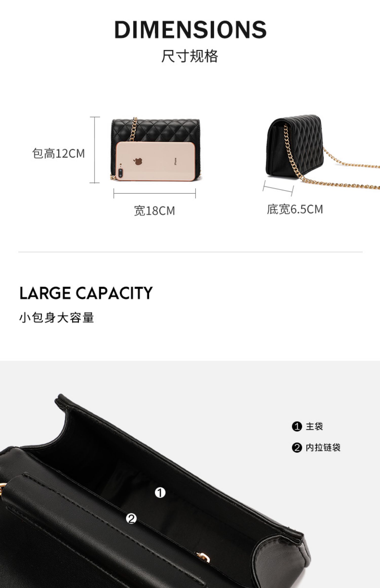This screenshot has height=588, width=380.
Task: Click the 底宽6.5CM bottom width label
Action: pos(295,209)
